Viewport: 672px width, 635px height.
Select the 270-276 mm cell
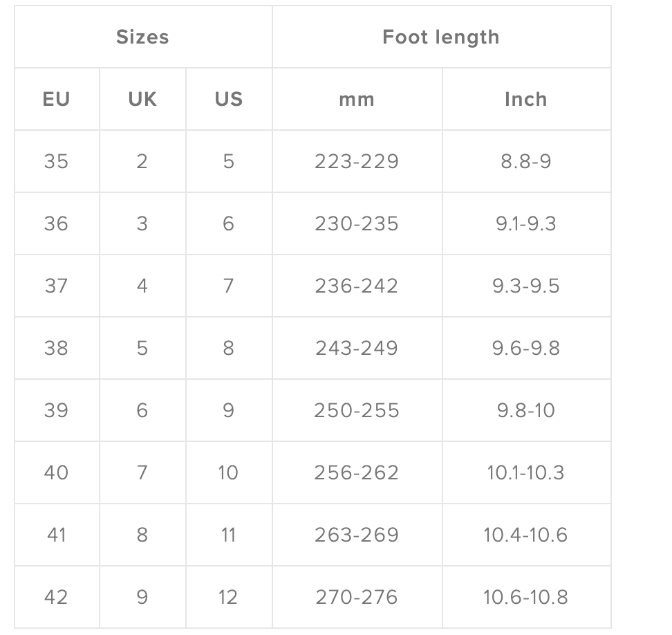(x=357, y=597)
